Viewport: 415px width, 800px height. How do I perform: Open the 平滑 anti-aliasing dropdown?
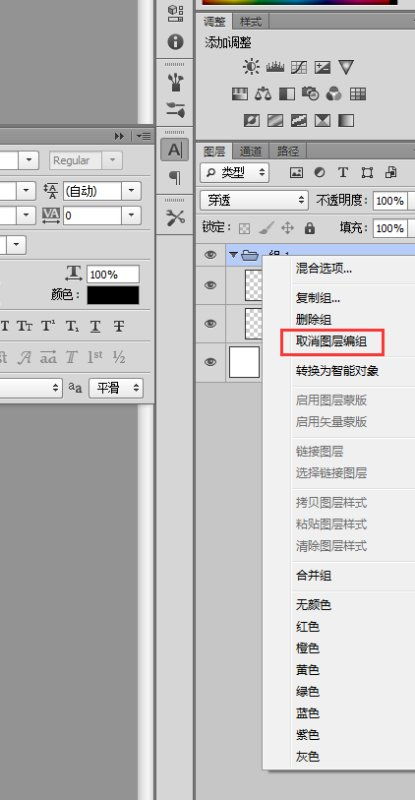[x=116, y=388]
